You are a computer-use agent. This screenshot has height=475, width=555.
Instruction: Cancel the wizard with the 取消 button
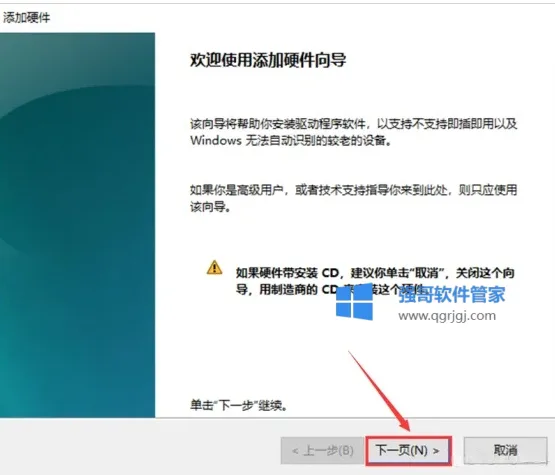click(505, 451)
